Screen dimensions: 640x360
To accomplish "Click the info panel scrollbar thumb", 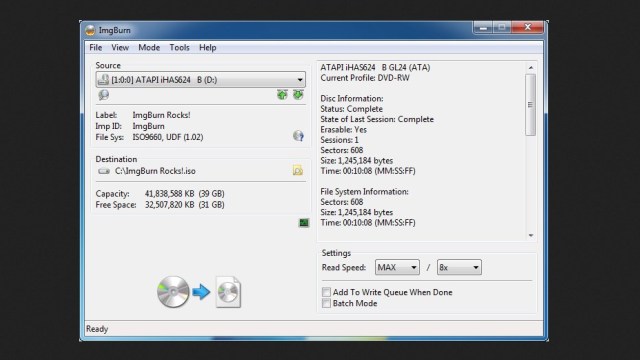I will click(x=531, y=104).
